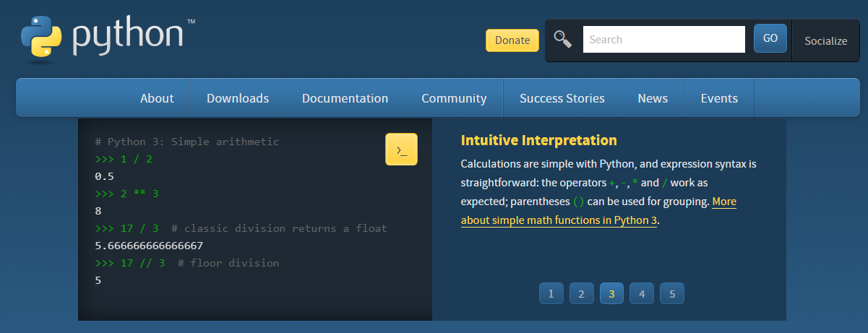Click the GO search button
The height and width of the screenshot is (333, 868).
pos(770,38)
